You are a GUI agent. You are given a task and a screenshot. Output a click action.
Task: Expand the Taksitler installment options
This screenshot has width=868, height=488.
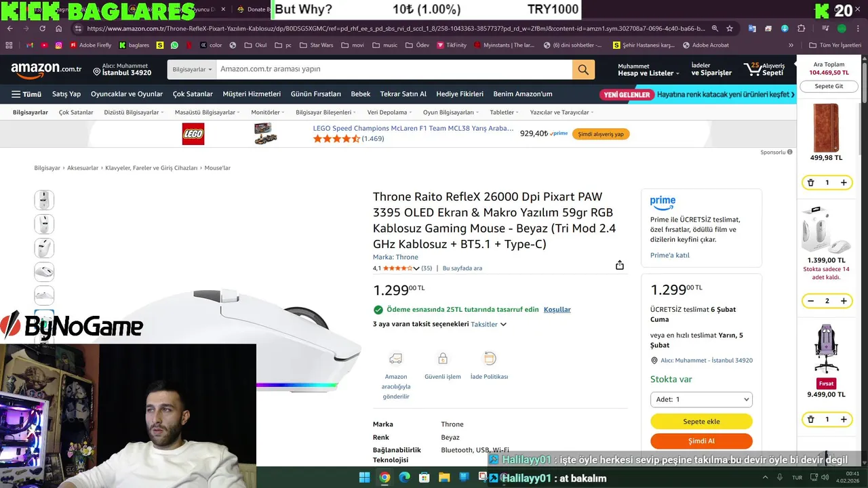click(x=489, y=325)
